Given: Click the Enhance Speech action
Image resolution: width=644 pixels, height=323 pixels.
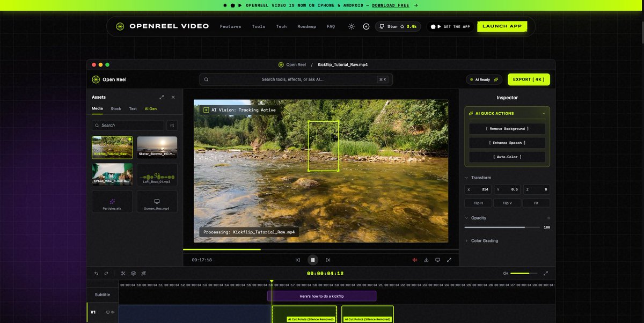Looking at the screenshot, I should (x=507, y=143).
